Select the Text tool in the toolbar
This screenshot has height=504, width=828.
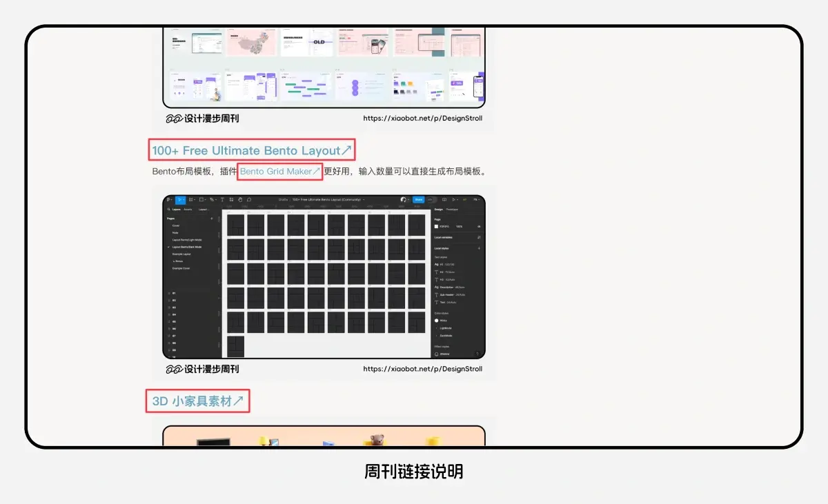(x=221, y=199)
